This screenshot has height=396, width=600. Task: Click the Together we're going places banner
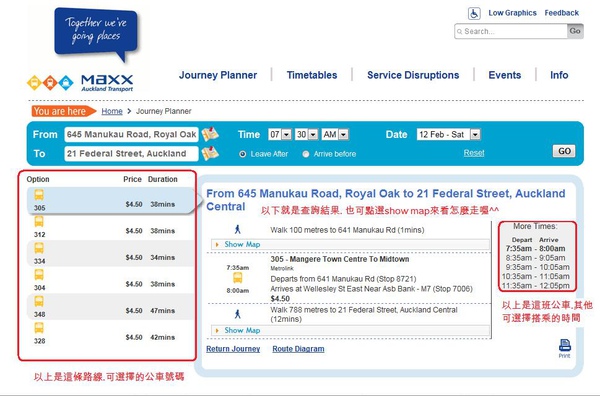[x=96, y=34]
